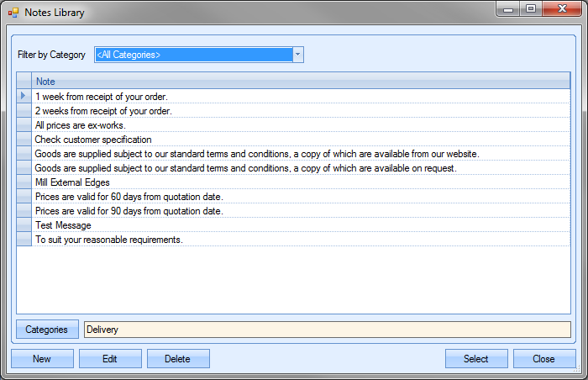Screen dimensions: 588x380
Task: Select the '2 weeks from receipt' note
Action: [x=103, y=111]
